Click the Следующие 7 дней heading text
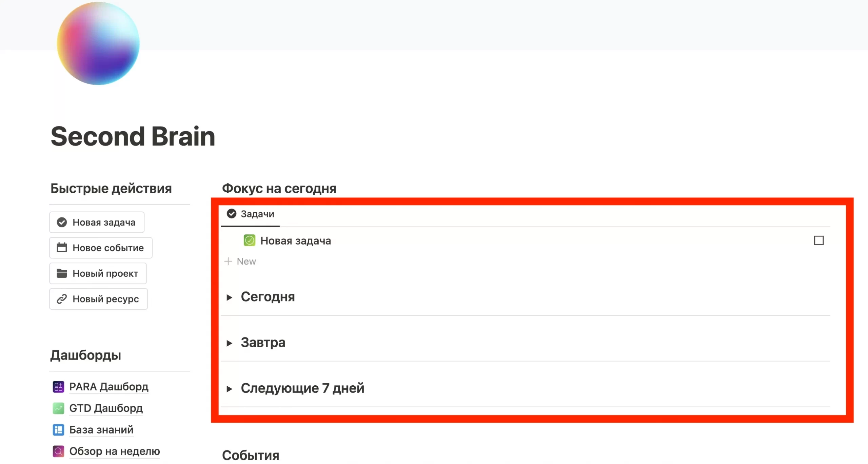The height and width of the screenshot is (464, 868). [x=303, y=388]
